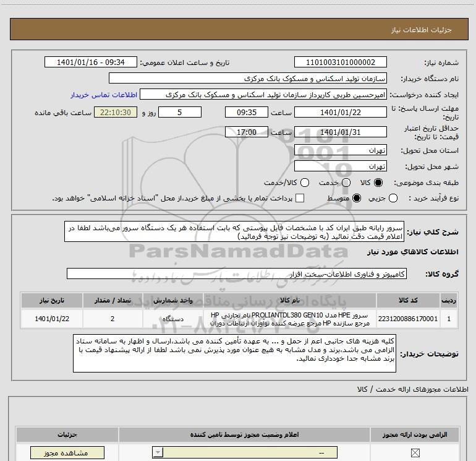This screenshot has height=461, width=476.
Task: Click the استان محل تحویل field تهران
Action: (340, 150)
